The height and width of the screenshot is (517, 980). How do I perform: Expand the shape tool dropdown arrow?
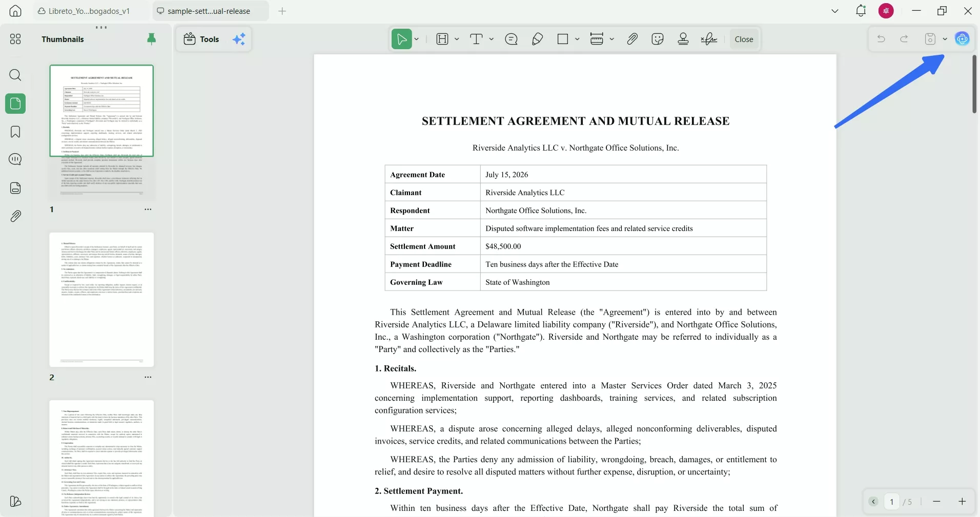click(577, 39)
